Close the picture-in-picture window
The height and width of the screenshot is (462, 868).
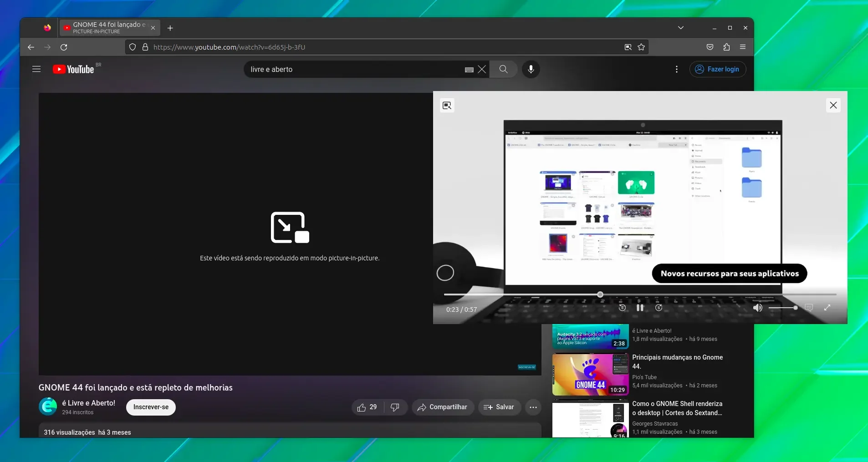833,105
